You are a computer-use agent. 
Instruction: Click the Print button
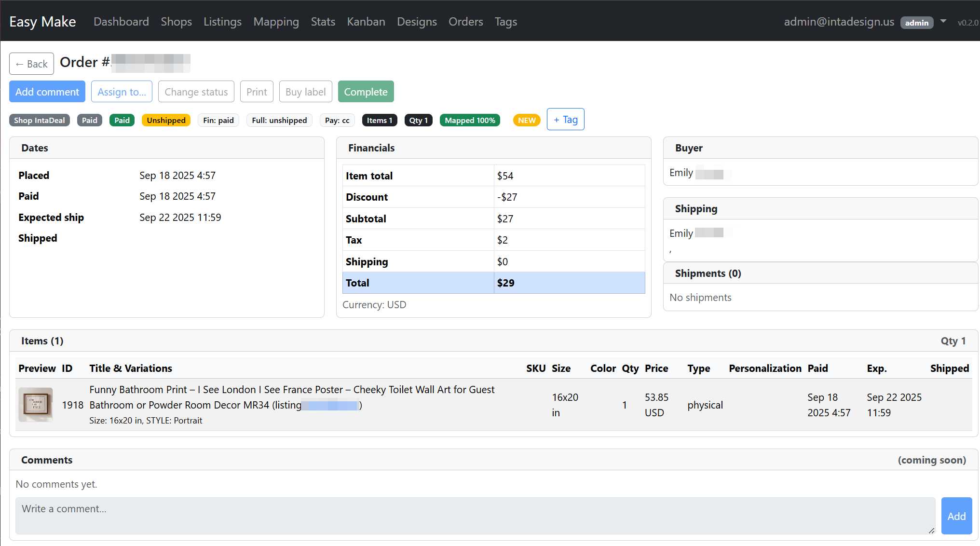tap(257, 92)
